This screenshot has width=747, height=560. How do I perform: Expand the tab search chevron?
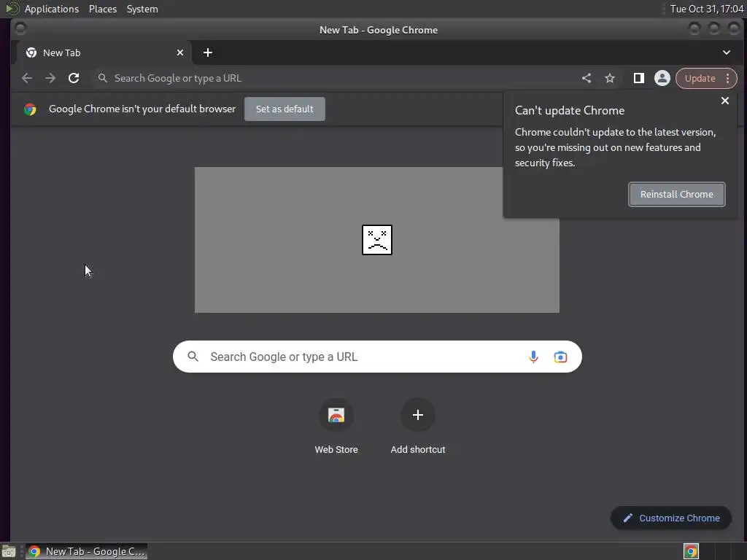pos(726,52)
